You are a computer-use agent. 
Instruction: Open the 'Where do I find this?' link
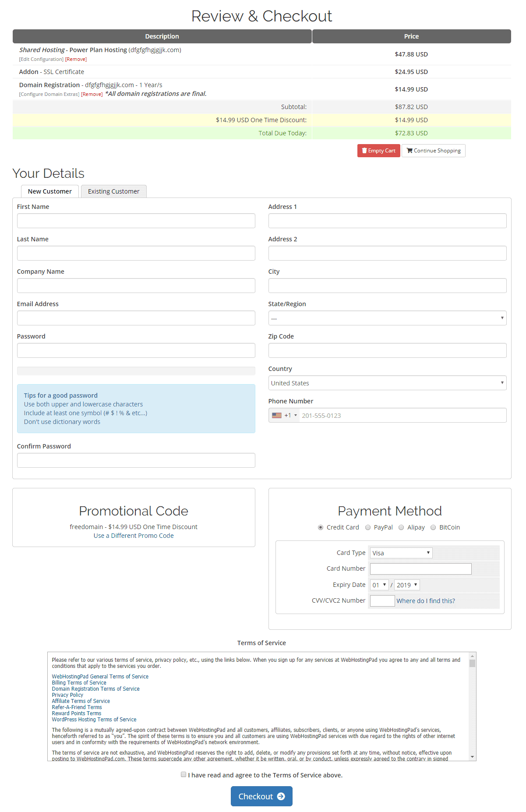tap(425, 601)
